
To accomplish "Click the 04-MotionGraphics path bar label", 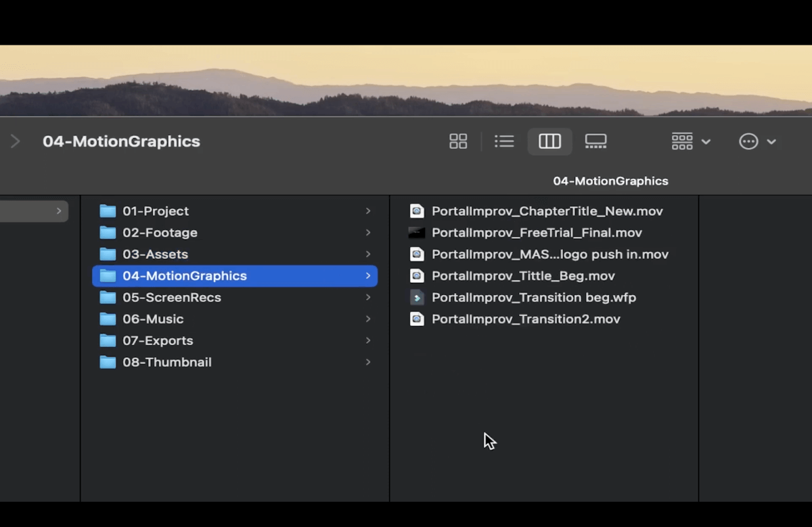I will (x=610, y=181).
